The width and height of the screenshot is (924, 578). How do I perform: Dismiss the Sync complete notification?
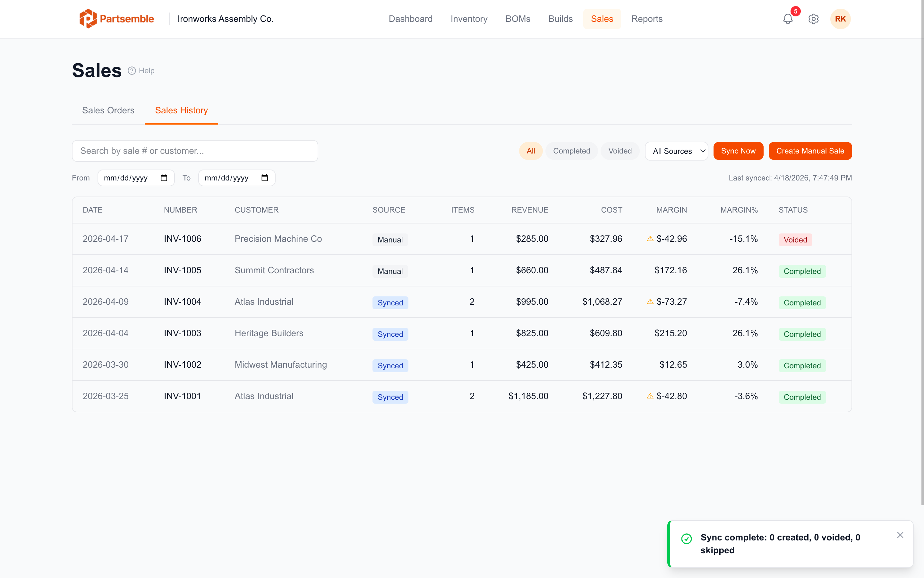pyautogui.click(x=900, y=535)
